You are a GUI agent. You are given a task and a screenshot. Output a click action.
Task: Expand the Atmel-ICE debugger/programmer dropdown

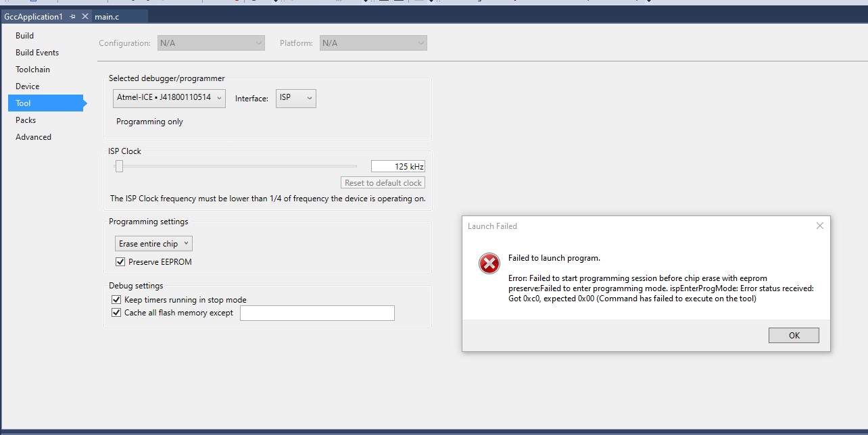tap(169, 98)
